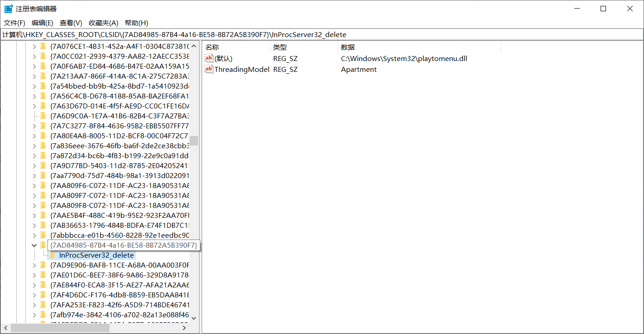644x334 pixels.
Task: Click folder icon of {7a872d34-bc6b-4f83 key
Action: (x=43, y=155)
